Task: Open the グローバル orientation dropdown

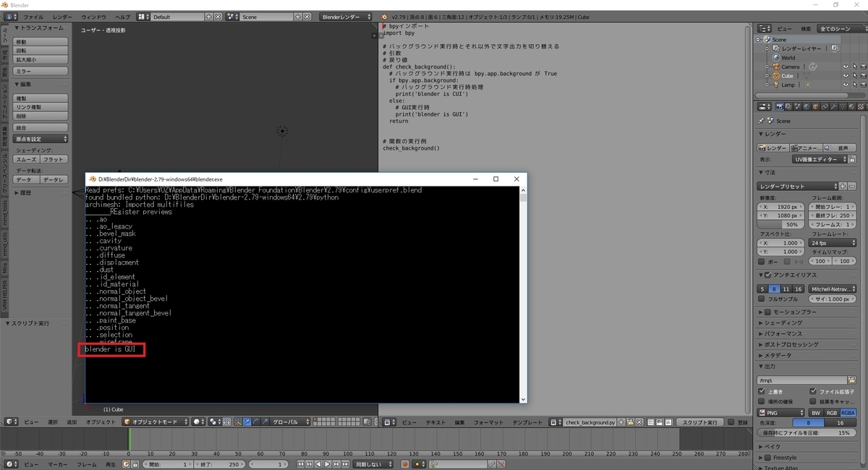Action: point(291,422)
